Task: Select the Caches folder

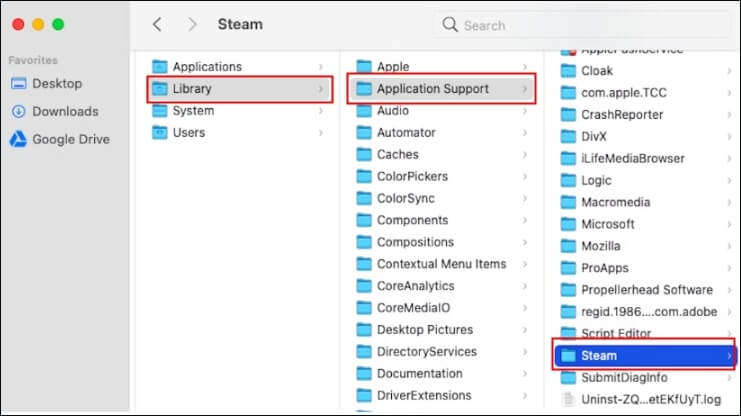Action: [x=398, y=155]
